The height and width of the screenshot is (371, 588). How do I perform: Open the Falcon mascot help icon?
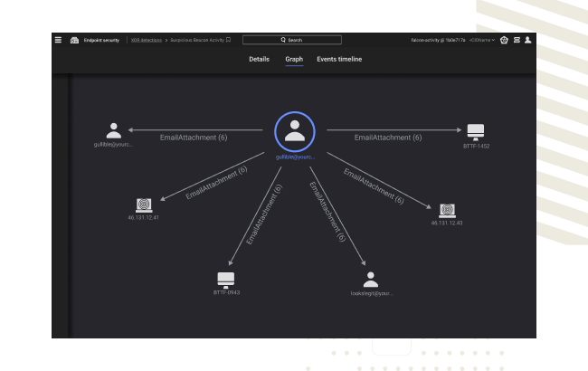tap(504, 40)
